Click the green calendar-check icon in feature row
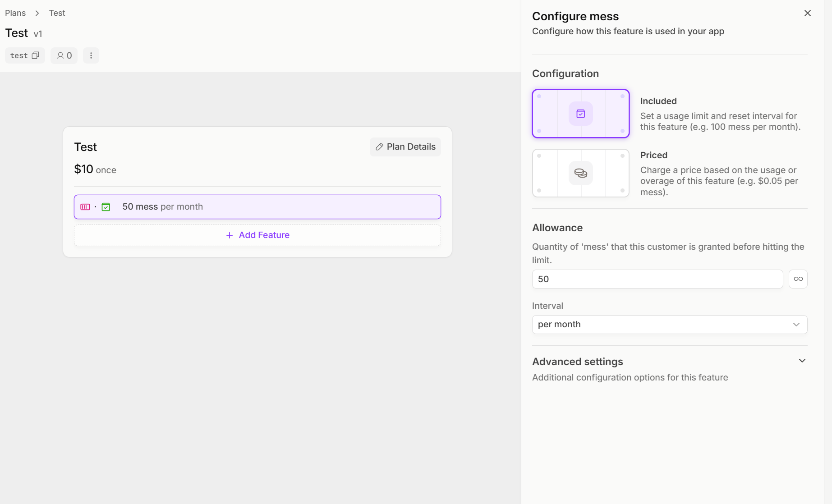832x504 pixels. coord(106,207)
